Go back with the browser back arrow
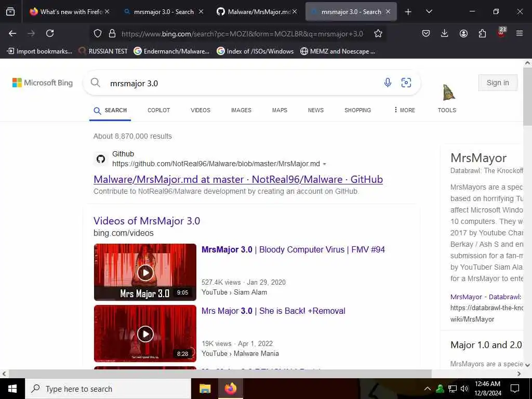The height and width of the screenshot is (399, 532). click(12, 33)
